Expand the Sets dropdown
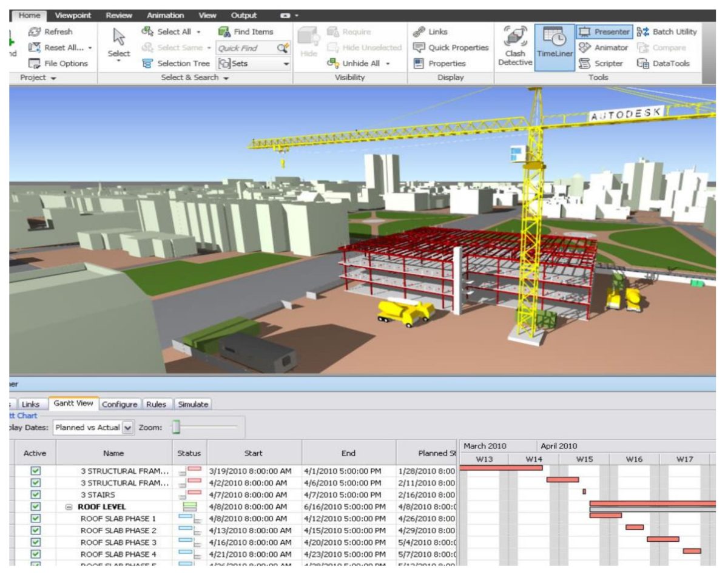 286,64
